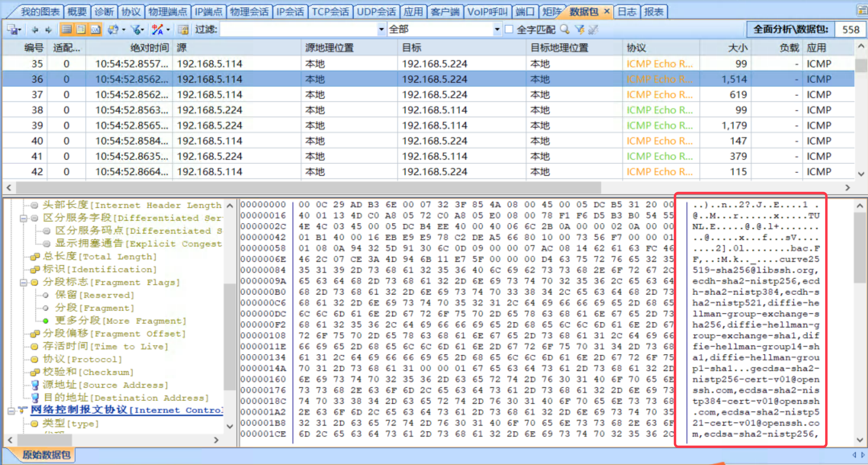Click the magnifier search filter icon

pos(565,29)
